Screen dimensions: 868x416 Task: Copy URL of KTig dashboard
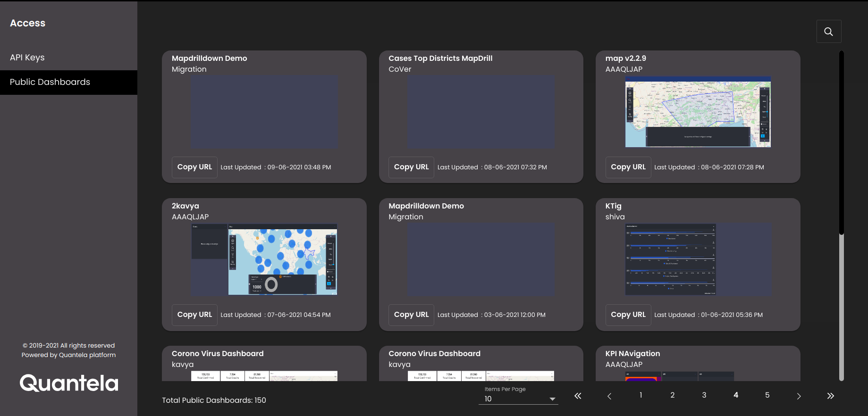[x=628, y=315]
